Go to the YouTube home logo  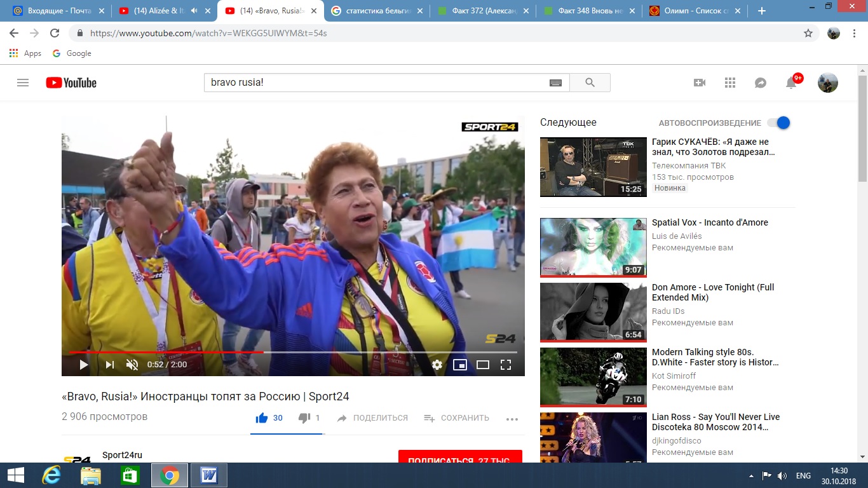click(71, 83)
